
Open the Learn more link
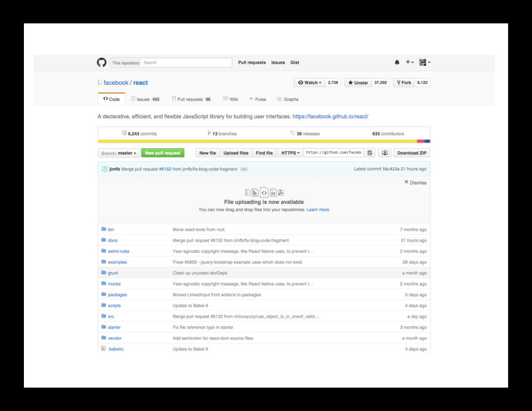point(317,210)
